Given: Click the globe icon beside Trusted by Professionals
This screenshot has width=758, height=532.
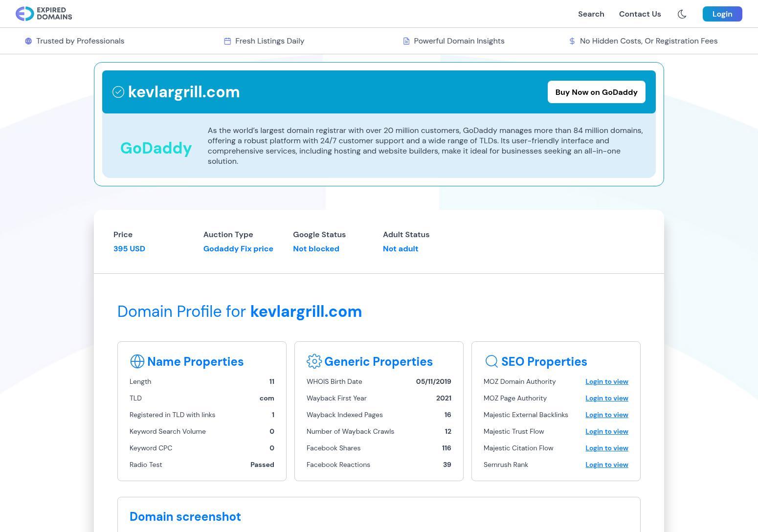Looking at the screenshot, I should click(x=28, y=41).
